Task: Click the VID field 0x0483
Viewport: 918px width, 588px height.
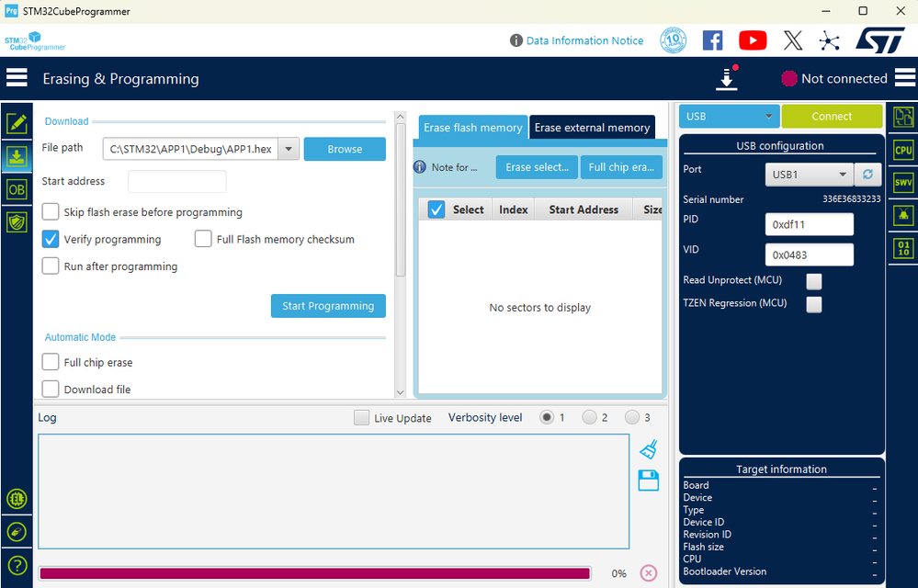Action: click(x=809, y=255)
